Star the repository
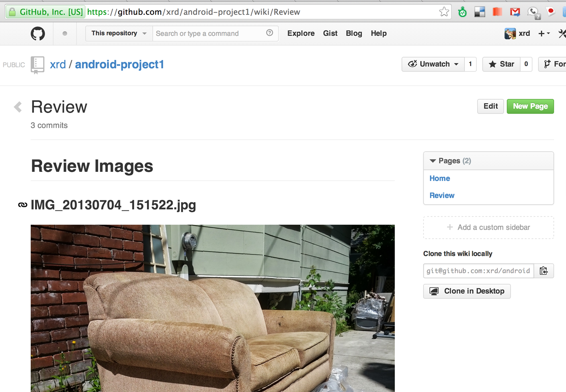The height and width of the screenshot is (392, 566). coord(501,64)
